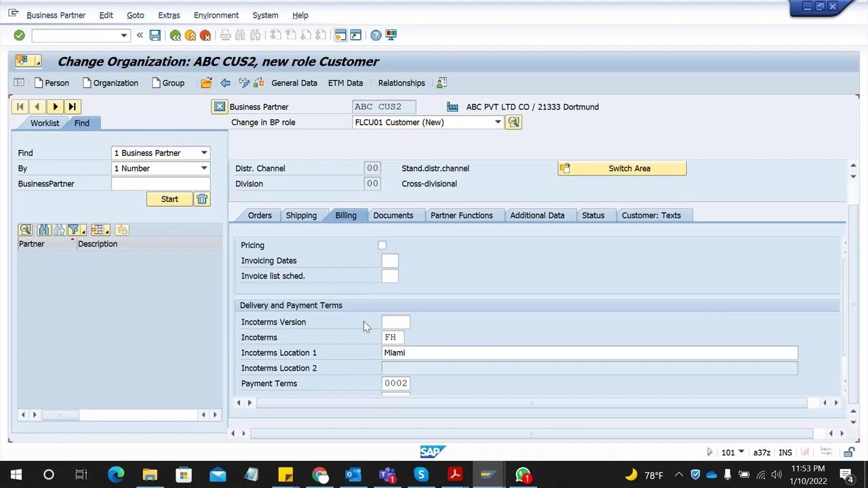The height and width of the screenshot is (488, 868).
Task: Switch to the Orders tab
Action: pos(260,216)
